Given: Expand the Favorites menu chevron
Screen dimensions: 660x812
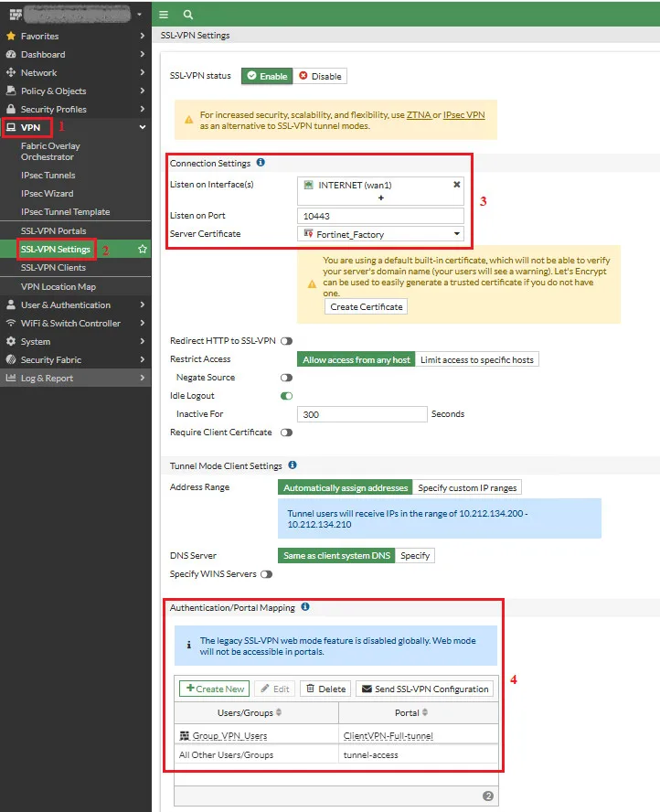Looking at the screenshot, I should (143, 37).
